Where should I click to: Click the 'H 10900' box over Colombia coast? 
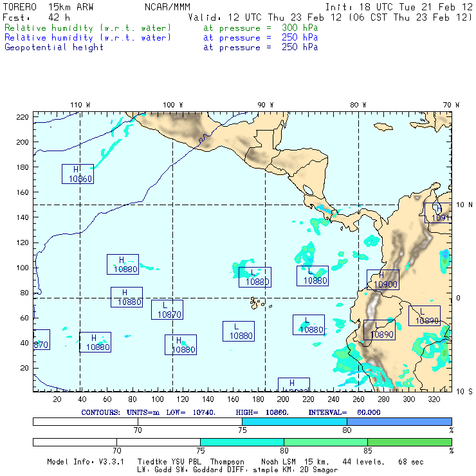tap(383, 280)
